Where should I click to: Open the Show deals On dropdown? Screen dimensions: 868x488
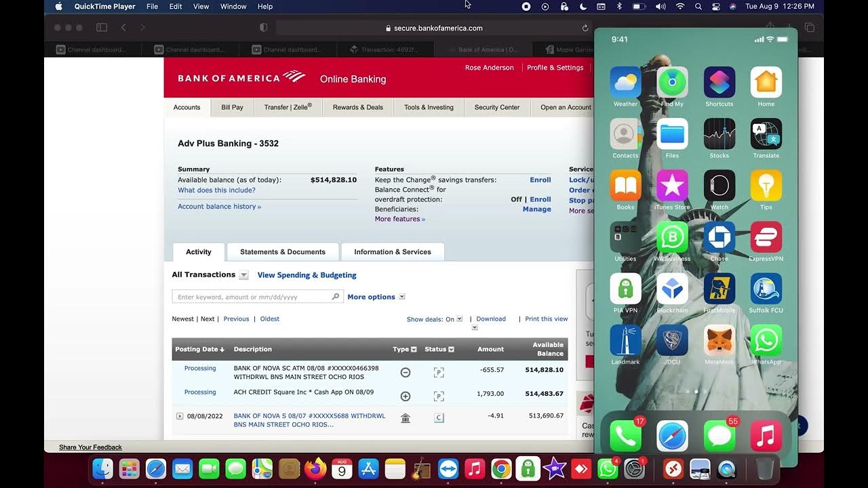point(459,319)
